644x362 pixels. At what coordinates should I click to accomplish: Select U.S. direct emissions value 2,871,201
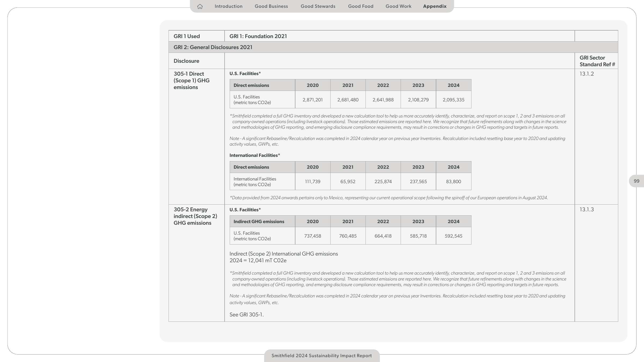click(x=313, y=100)
